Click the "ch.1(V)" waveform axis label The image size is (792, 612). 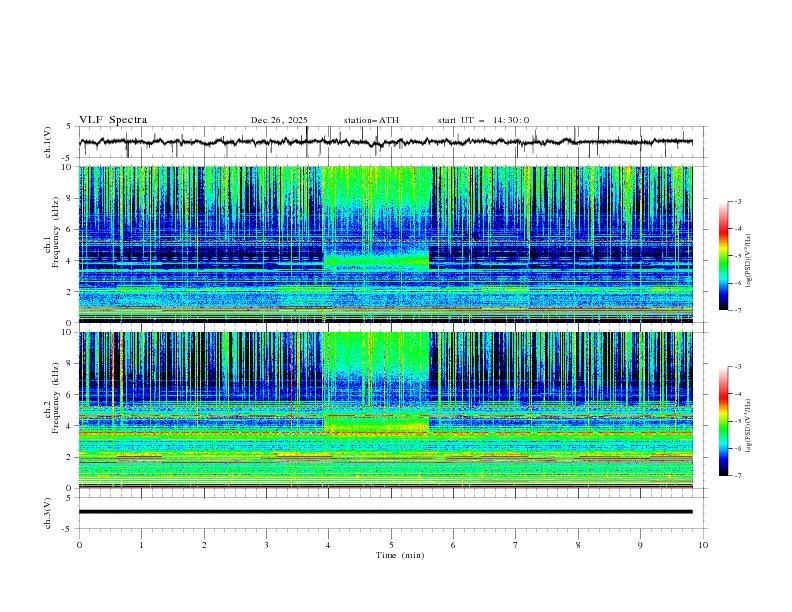(x=48, y=142)
